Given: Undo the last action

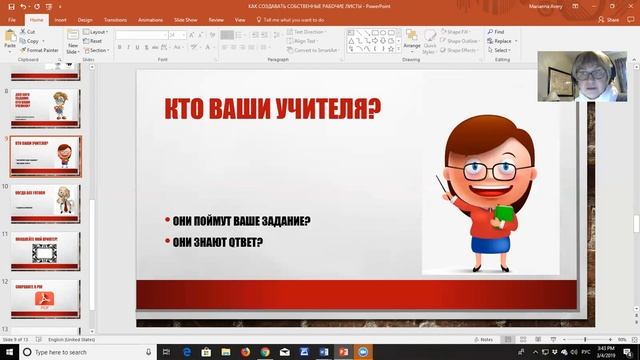Looking at the screenshot, I should point(23,7).
